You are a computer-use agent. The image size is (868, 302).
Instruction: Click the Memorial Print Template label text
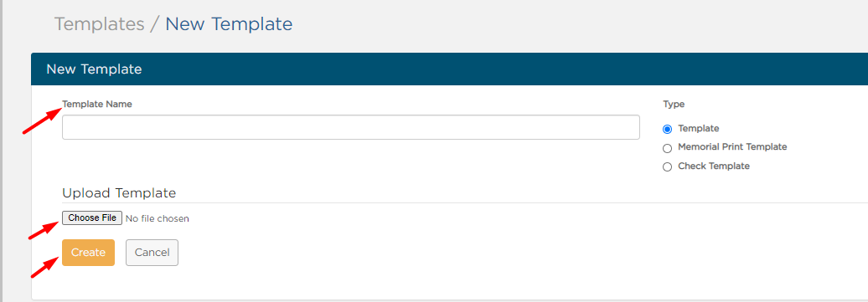click(x=732, y=147)
